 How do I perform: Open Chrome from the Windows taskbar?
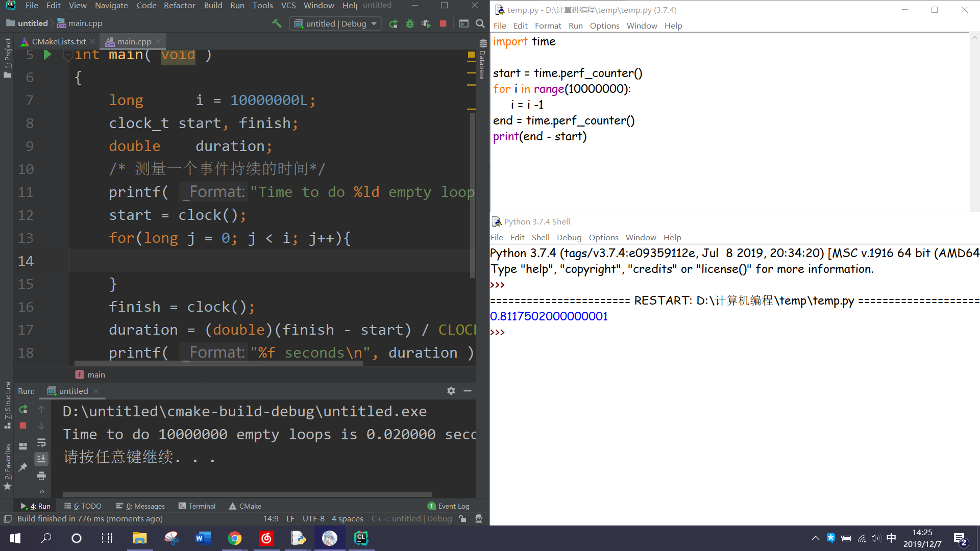point(235,538)
